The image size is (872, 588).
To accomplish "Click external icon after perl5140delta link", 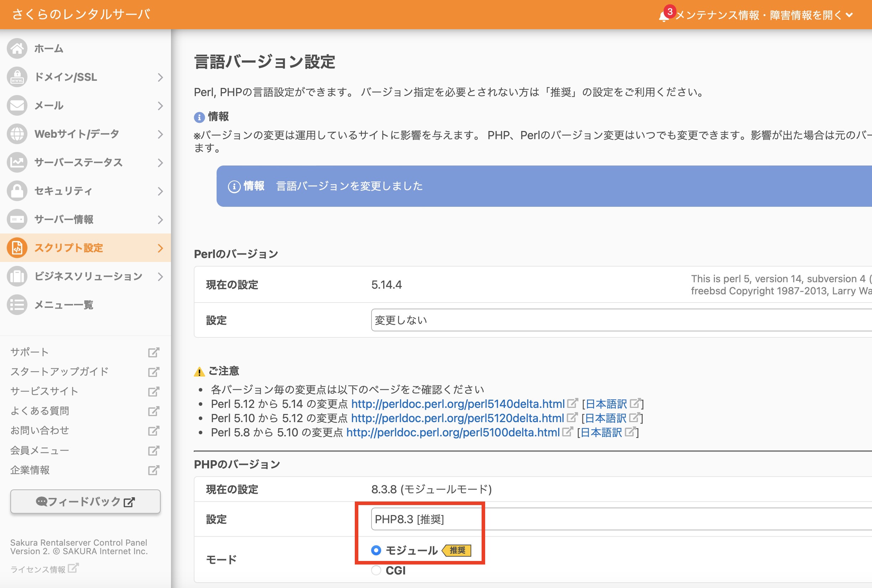I will 572,404.
